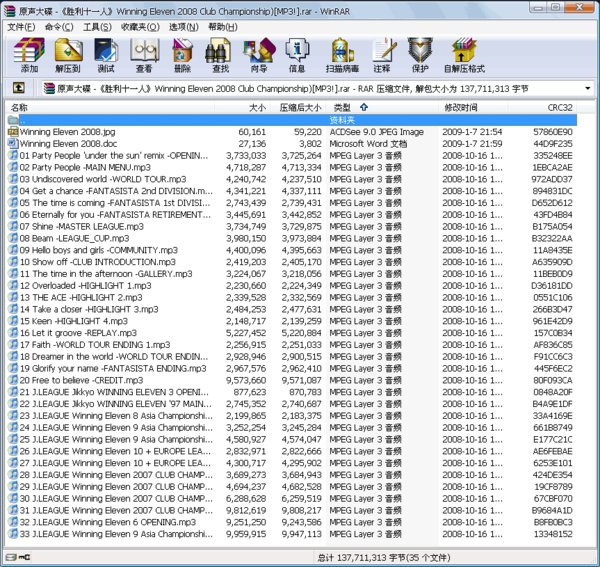Screen dimensions: 600x567
Task: Click status bar total 137,711,313 bytes text
Action: (384, 557)
